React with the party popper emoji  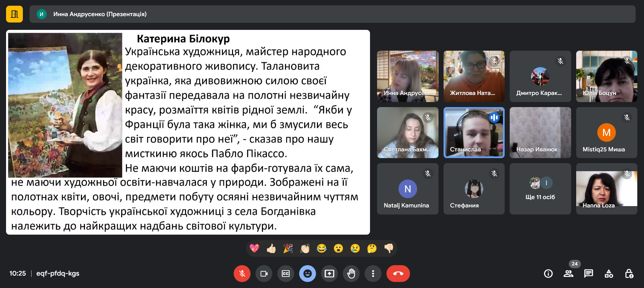tap(288, 248)
